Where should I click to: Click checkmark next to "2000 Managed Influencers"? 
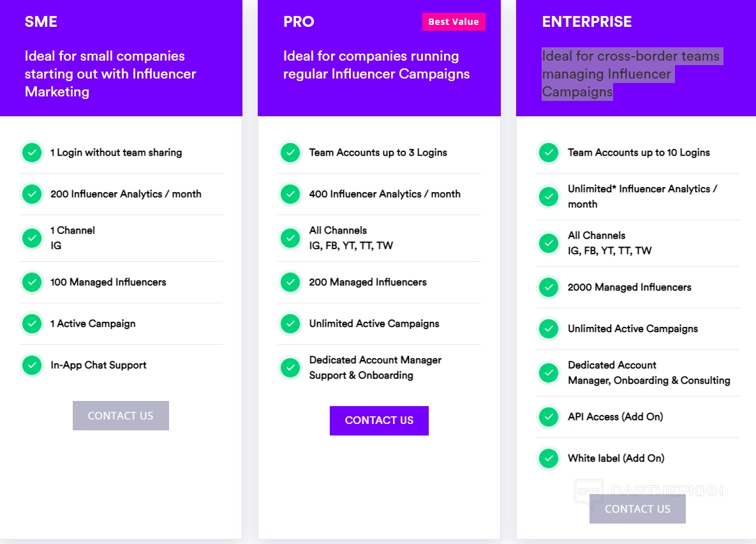tap(549, 287)
